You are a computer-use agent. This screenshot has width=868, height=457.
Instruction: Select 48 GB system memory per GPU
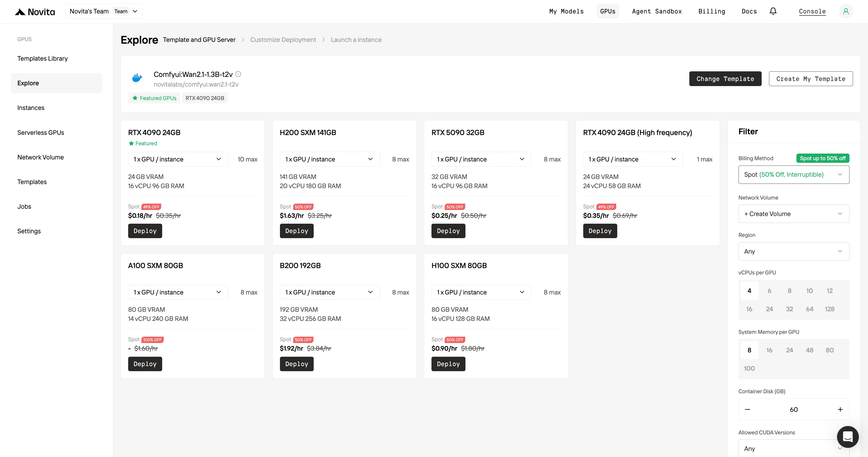click(x=809, y=350)
